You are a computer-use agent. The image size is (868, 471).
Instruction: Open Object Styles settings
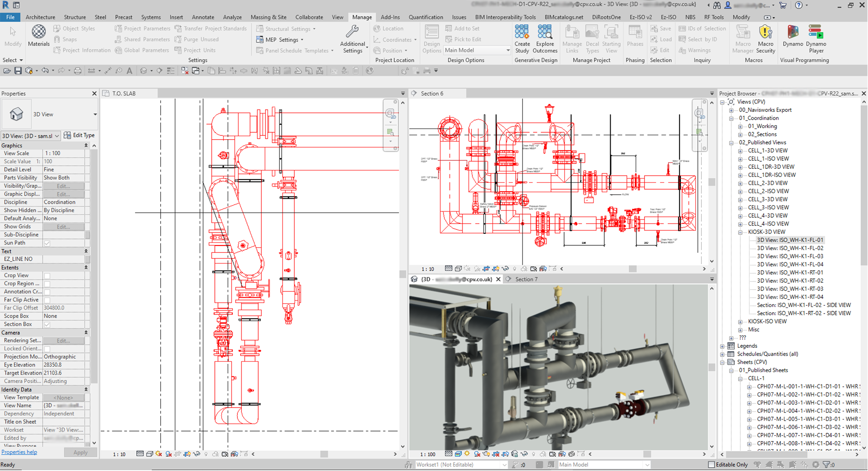[x=74, y=29]
